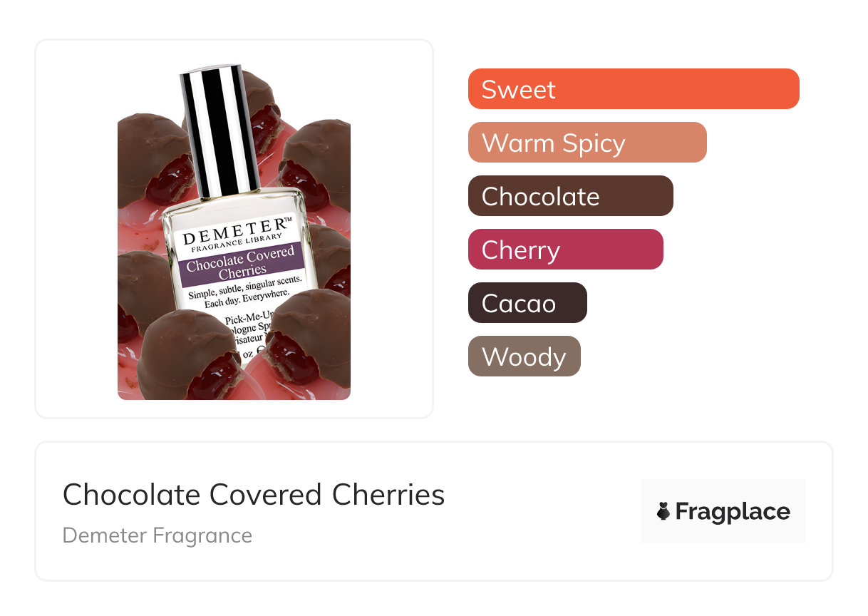Select the Warm Spicy accord bar
Screen dimensions: 868x616
coord(587,143)
